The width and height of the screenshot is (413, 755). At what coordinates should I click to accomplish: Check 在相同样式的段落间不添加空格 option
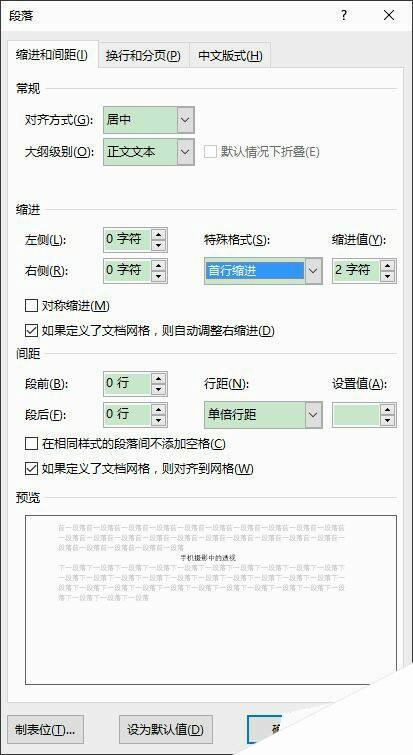pos(31,443)
